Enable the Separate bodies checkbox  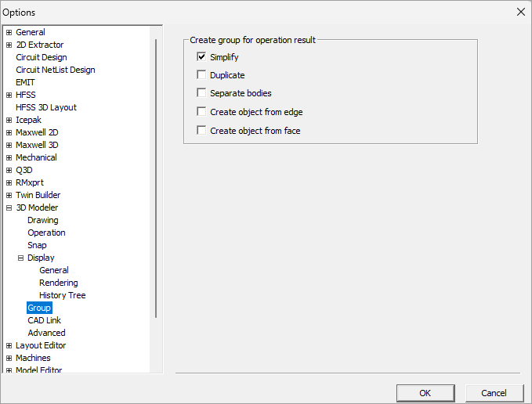pos(201,93)
